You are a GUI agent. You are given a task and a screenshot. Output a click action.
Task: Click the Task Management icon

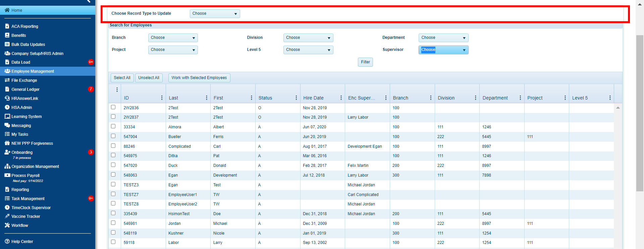(7, 198)
